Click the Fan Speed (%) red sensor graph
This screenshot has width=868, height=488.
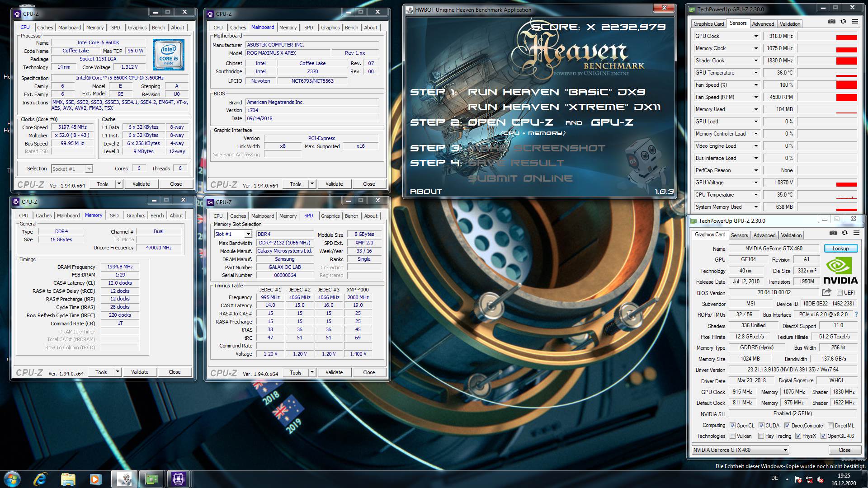[x=846, y=85]
